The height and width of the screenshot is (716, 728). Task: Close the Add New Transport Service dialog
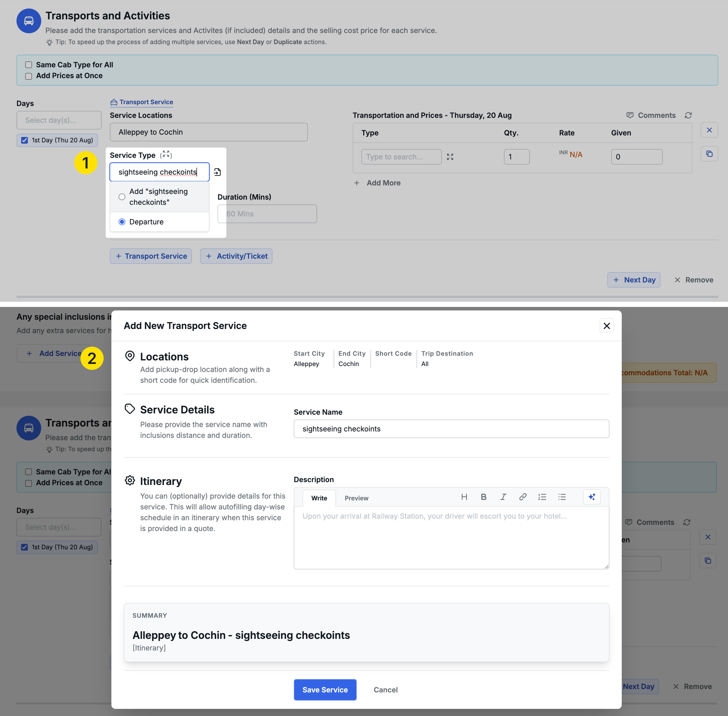607,326
